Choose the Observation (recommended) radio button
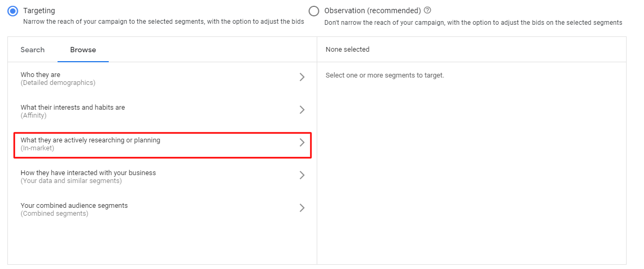Image resolution: width=644 pixels, height=269 pixels. pos(314,11)
